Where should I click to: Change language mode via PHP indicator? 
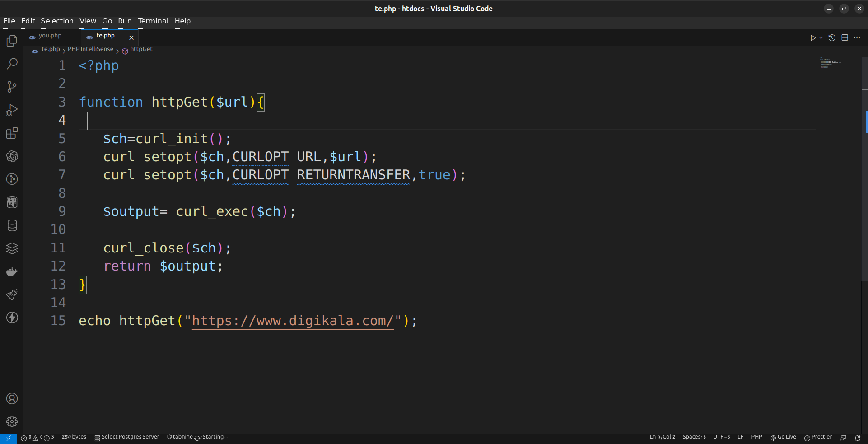pos(756,437)
